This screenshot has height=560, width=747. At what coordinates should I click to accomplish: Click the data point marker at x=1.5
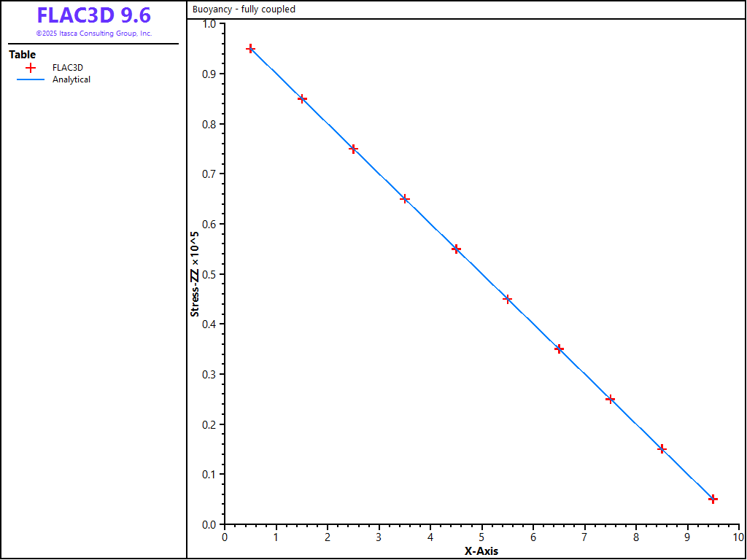(x=302, y=98)
